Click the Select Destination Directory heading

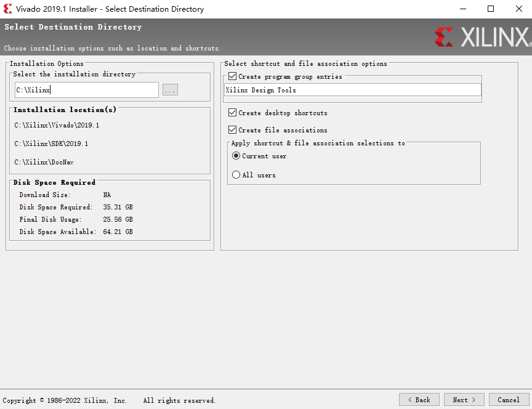coord(73,27)
